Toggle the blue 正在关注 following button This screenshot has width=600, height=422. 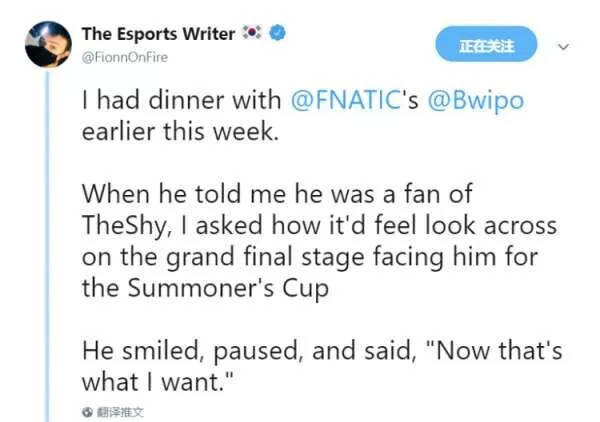click(x=486, y=46)
